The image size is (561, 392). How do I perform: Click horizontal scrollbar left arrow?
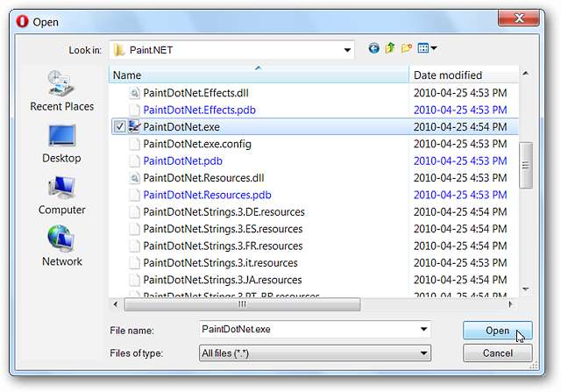[116, 304]
